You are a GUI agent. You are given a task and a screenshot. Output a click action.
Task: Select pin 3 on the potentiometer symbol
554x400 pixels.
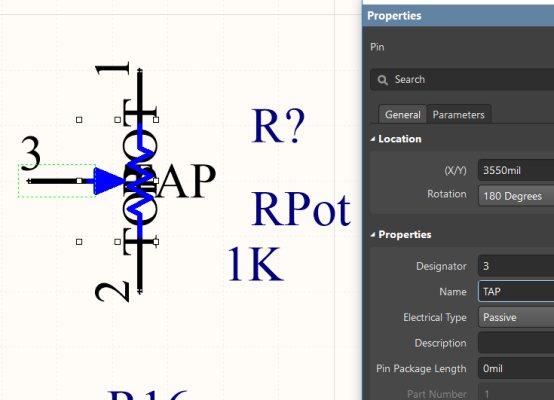pyautogui.click(x=57, y=181)
